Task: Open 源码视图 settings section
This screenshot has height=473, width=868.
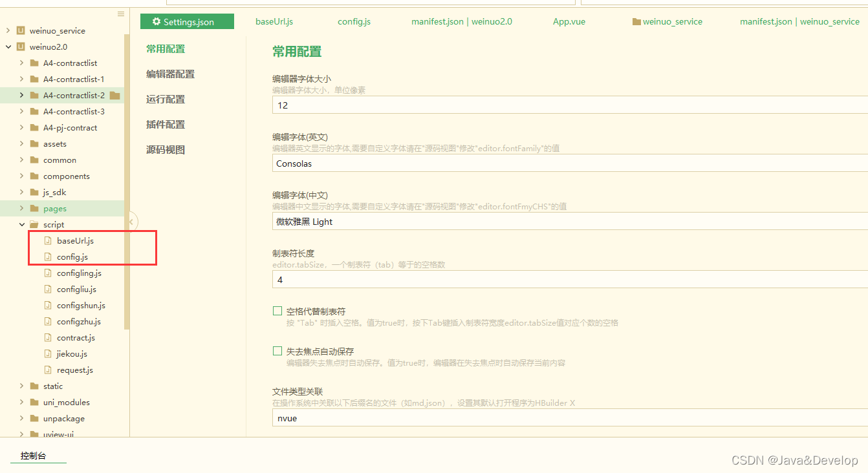Action: tap(166, 149)
